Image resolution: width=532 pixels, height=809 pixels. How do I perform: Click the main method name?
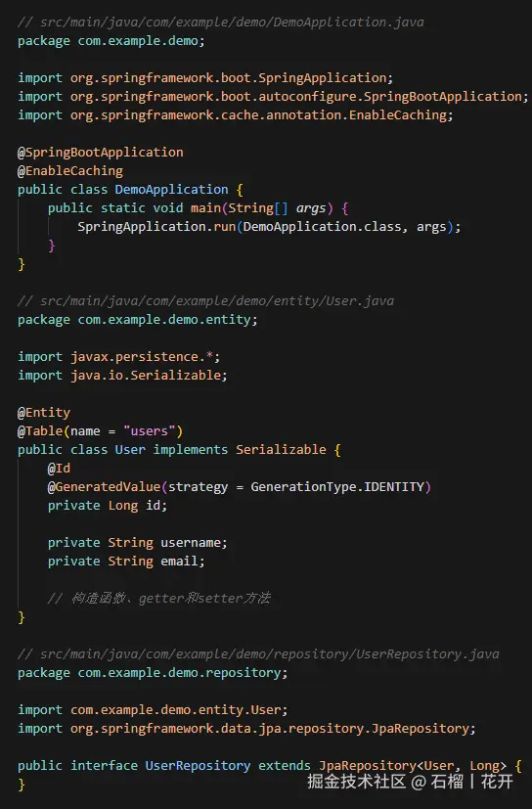(206, 208)
